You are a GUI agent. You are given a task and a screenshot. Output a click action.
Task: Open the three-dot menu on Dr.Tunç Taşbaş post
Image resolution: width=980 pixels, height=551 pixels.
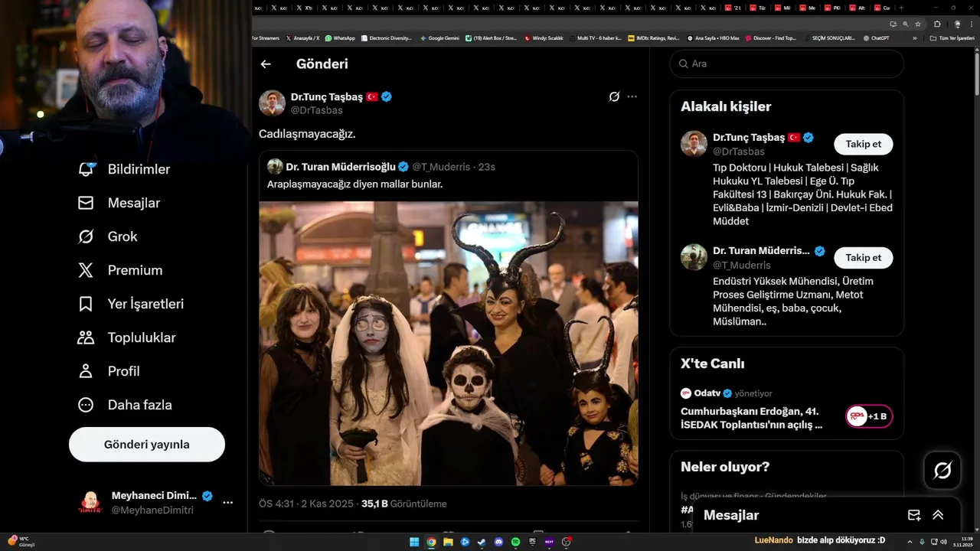click(632, 96)
